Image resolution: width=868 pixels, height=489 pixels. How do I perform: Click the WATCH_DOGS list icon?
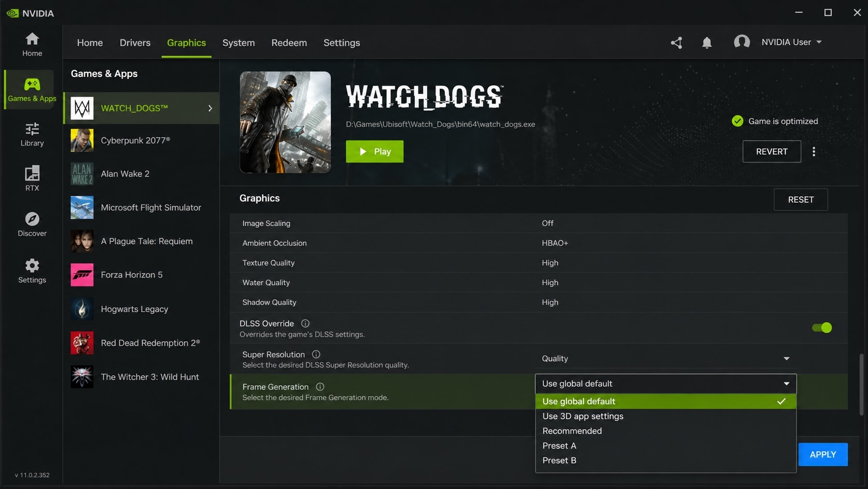82,108
